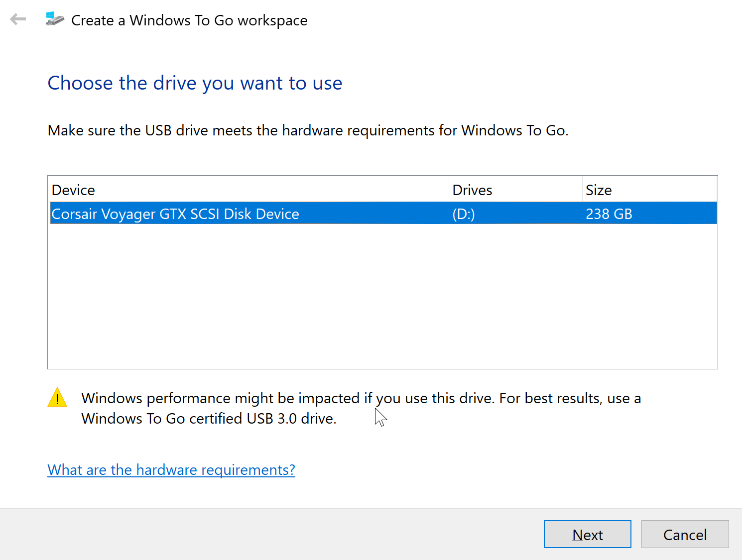This screenshot has width=742, height=560.
Task: Sort by the Device column header
Action: pos(248,190)
